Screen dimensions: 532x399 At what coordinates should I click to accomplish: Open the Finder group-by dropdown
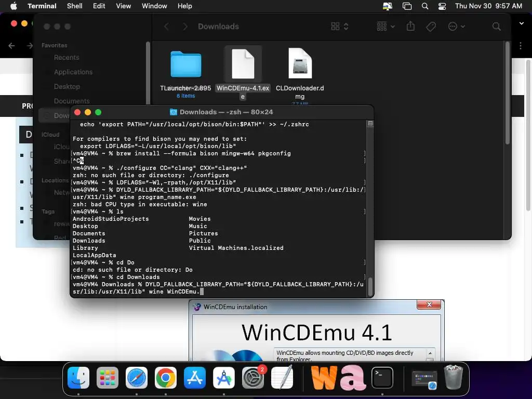[386, 26]
